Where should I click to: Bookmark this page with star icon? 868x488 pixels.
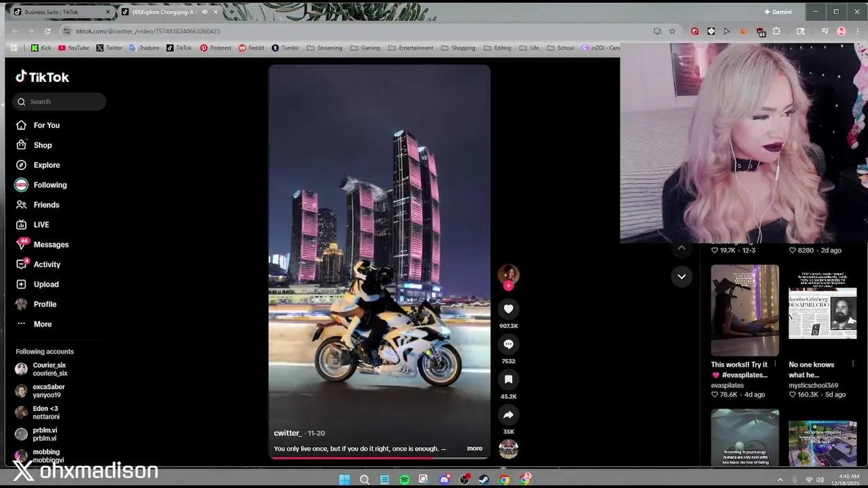(672, 31)
